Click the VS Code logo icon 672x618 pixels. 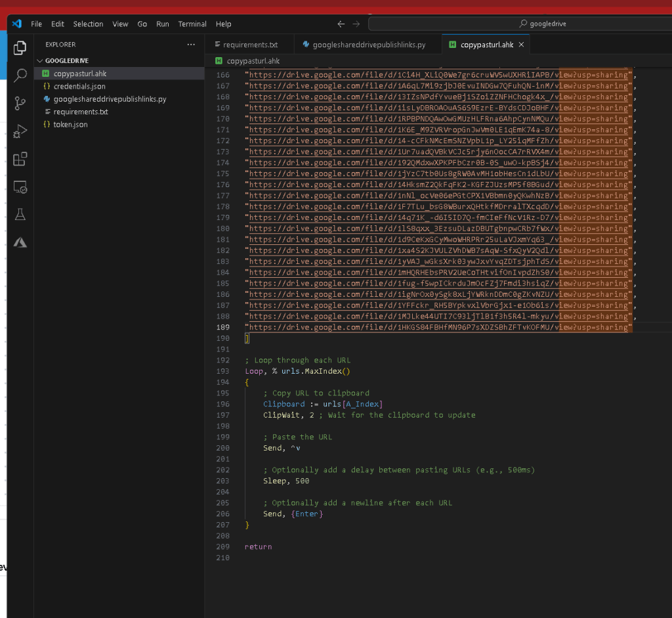16,24
